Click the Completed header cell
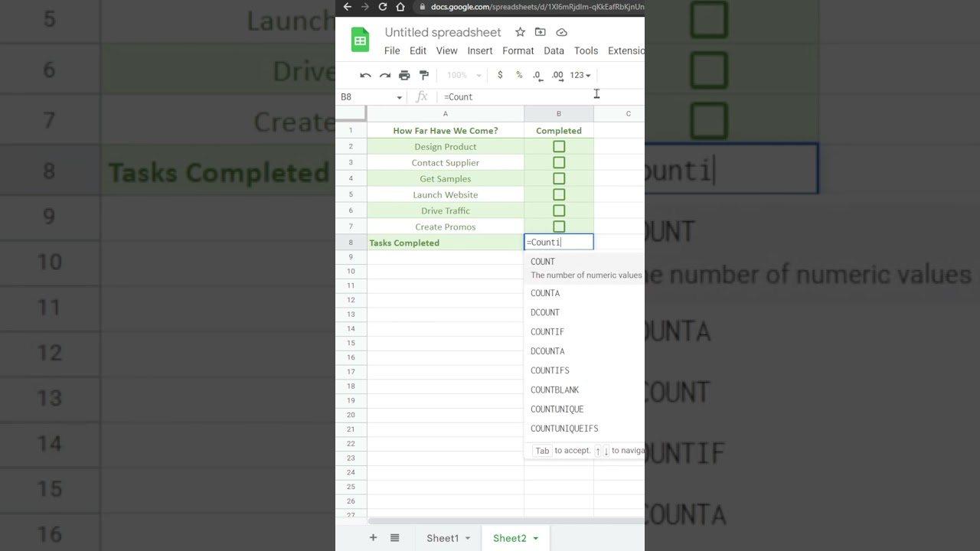 (x=559, y=130)
